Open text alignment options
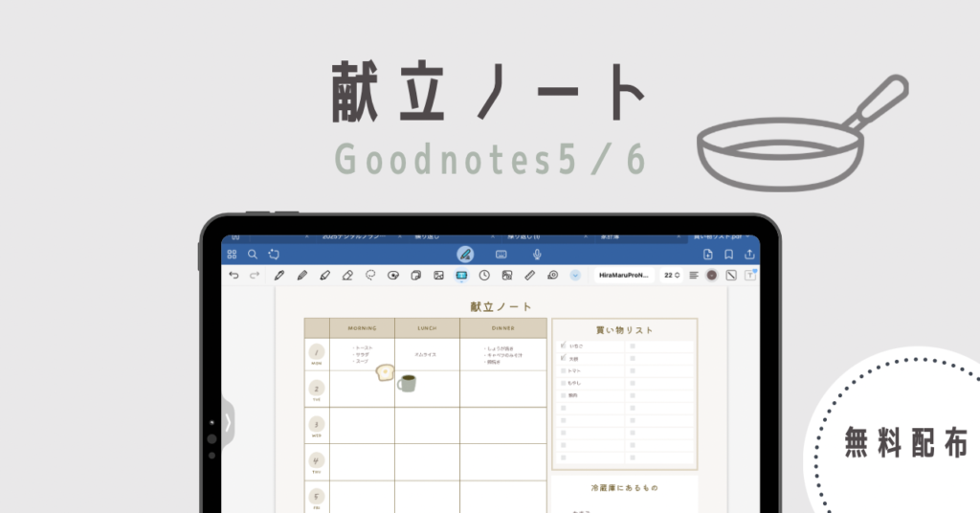 click(694, 275)
